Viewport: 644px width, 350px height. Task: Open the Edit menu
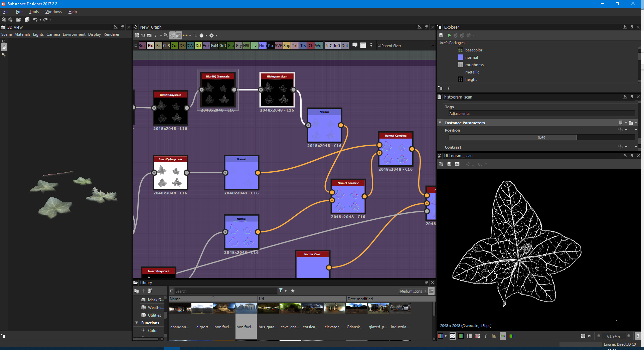[19, 12]
